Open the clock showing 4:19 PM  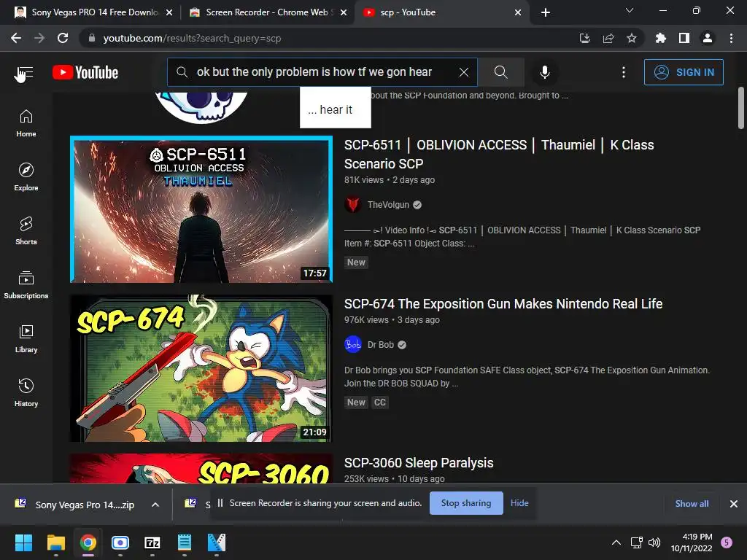point(692,542)
